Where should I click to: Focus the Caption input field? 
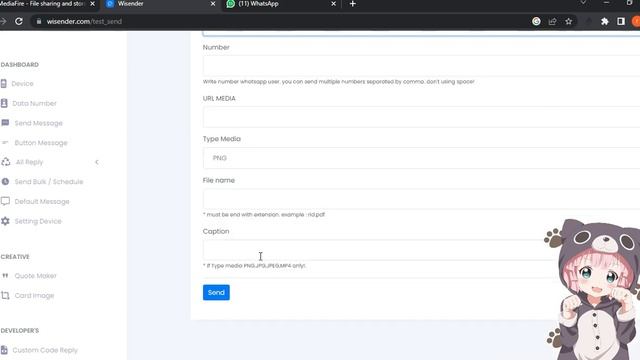(x=380, y=250)
